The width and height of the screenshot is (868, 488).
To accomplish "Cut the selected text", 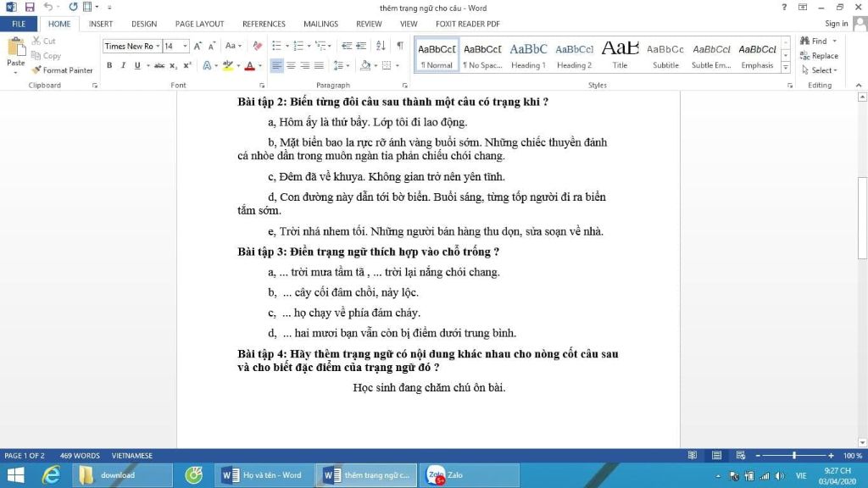I will point(44,41).
